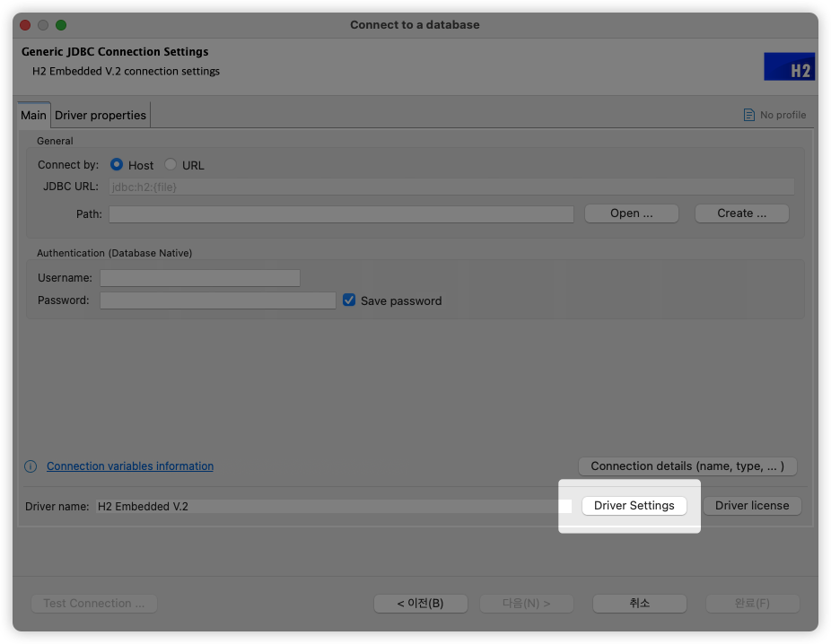Click the info icon beside Connection variables

click(31, 466)
